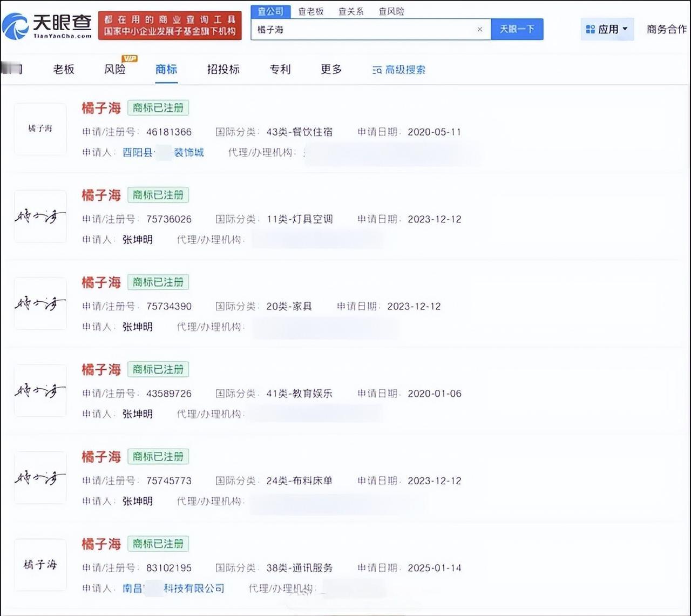The image size is (691, 616).
Task: Clear the search box with the × icon
Action: coord(479,30)
